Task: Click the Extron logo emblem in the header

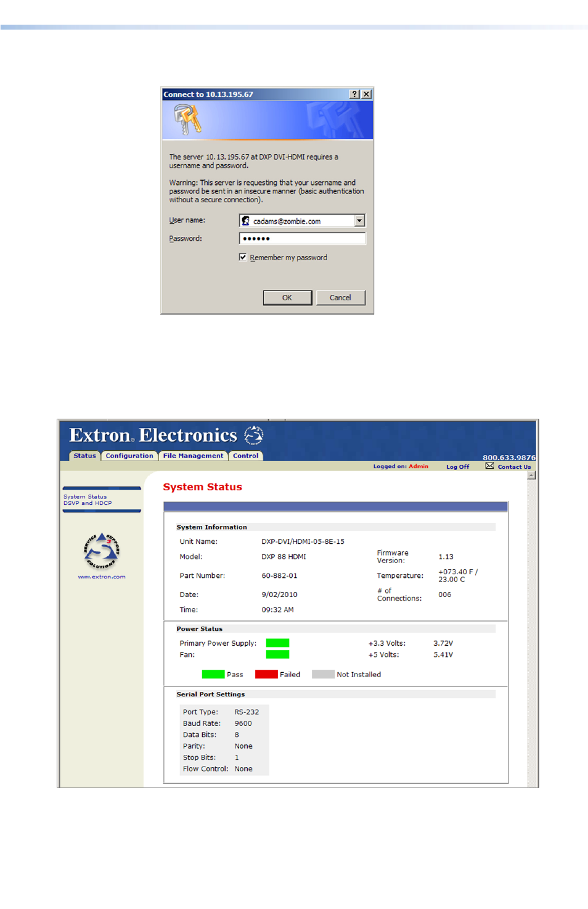Action: tap(254, 435)
